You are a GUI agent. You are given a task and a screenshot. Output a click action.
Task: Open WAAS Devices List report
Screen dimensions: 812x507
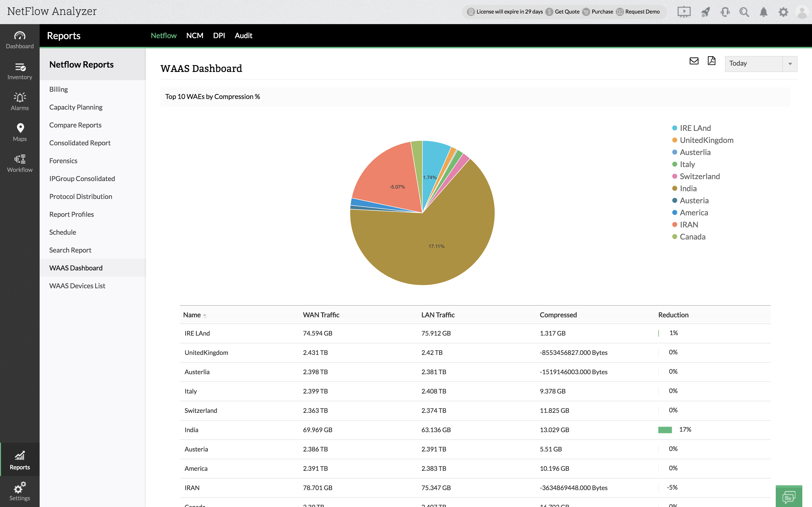point(77,286)
